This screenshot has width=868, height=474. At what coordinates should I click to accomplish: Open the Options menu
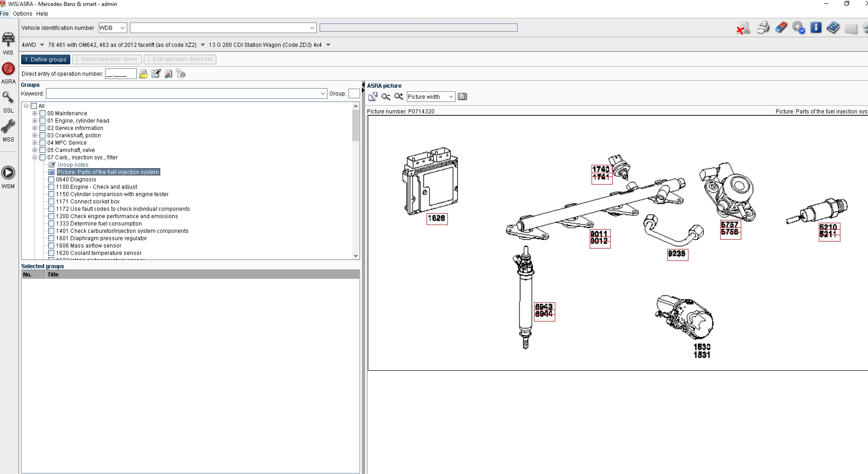23,14
